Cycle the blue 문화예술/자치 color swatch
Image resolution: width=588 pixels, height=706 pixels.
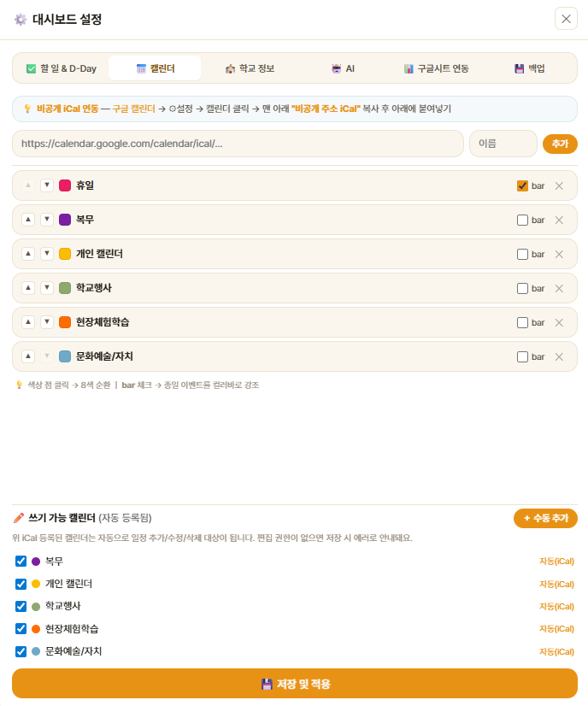65,356
